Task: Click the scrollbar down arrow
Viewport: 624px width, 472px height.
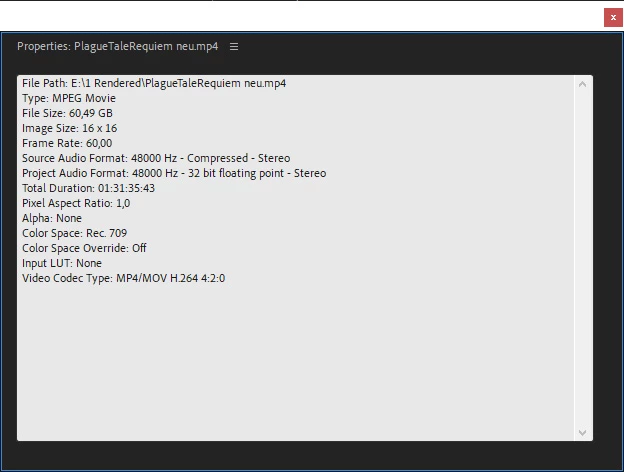Action: (x=582, y=433)
